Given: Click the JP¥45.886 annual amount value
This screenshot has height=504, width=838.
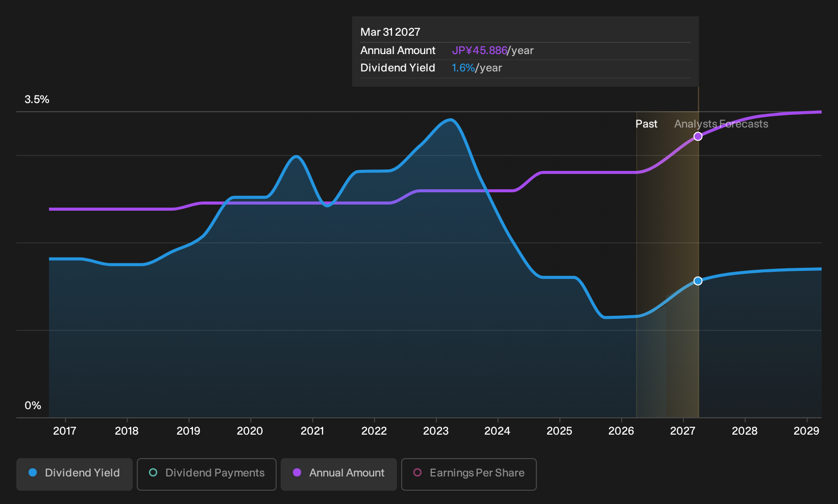Looking at the screenshot, I should click(x=479, y=51).
